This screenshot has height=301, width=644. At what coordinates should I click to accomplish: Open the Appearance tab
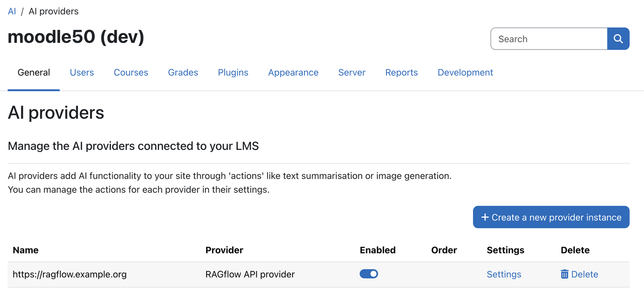[293, 72]
